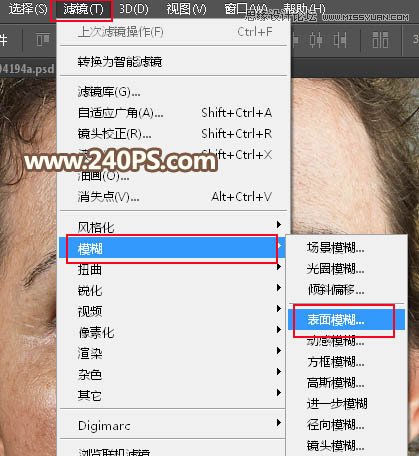Image resolution: width=419 pixels, height=456 pixels.
Task: Expand the 扭曲 submenu
Action: click(173, 269)
